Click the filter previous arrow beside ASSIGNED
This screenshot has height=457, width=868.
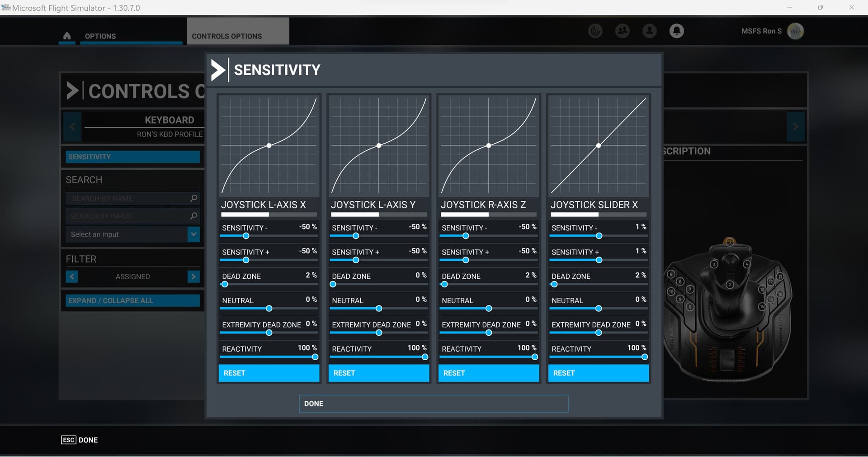(x=72, y=276)
